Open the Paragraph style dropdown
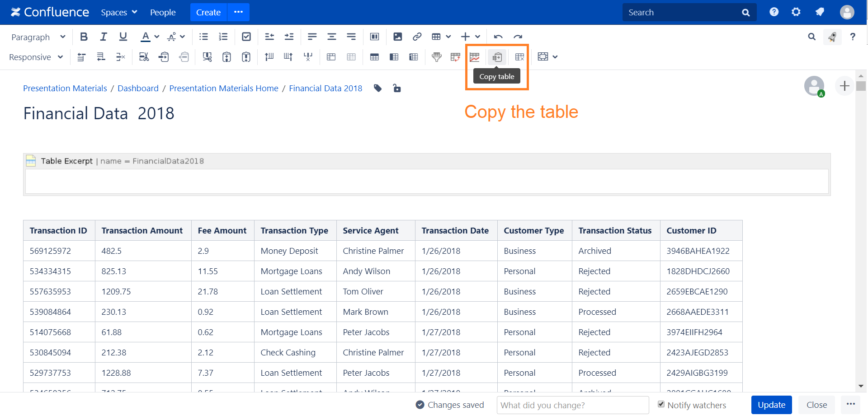Viewport: 868px width, 420px height. [x=38, y=37]
